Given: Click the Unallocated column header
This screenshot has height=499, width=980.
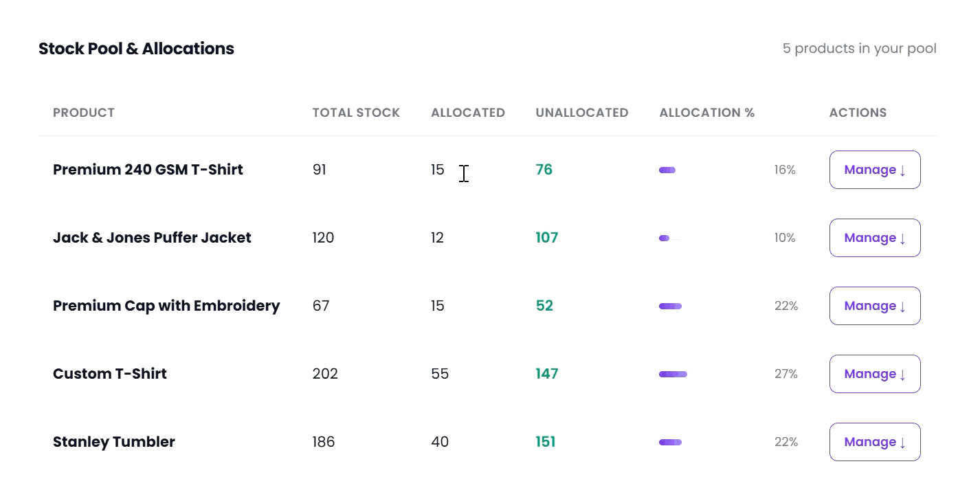Looking at the screenshot, I should pos(582,113).
